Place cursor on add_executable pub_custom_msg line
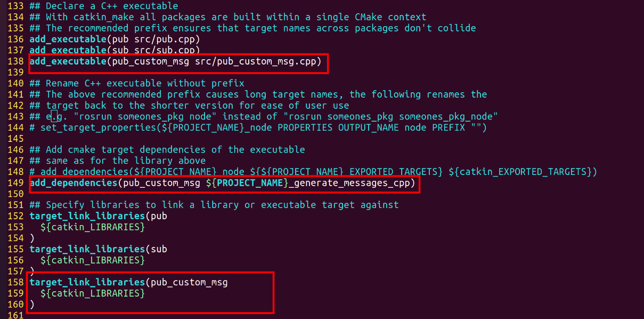Screen dimensions: 644x319 coord(175,61)
